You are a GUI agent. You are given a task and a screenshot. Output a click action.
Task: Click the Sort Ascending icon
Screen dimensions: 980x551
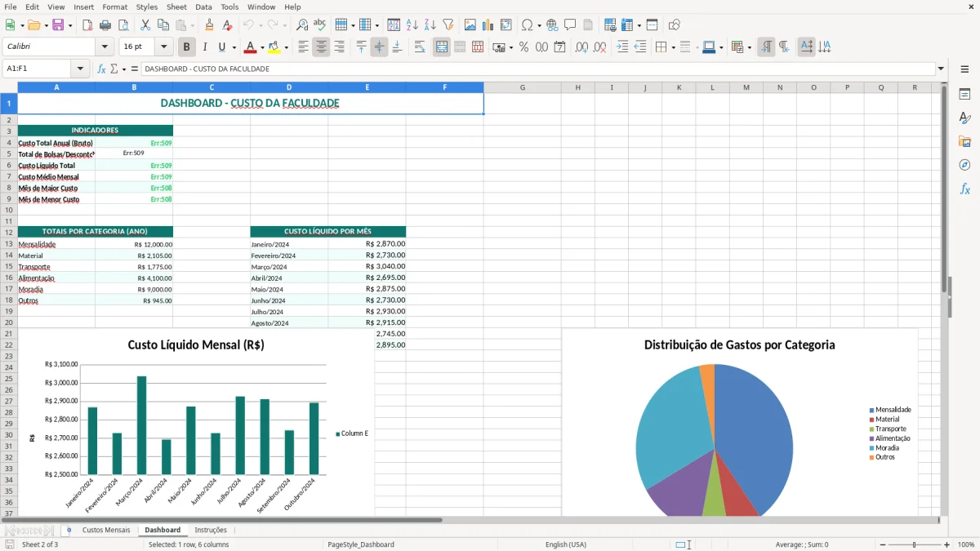point(412,25)
